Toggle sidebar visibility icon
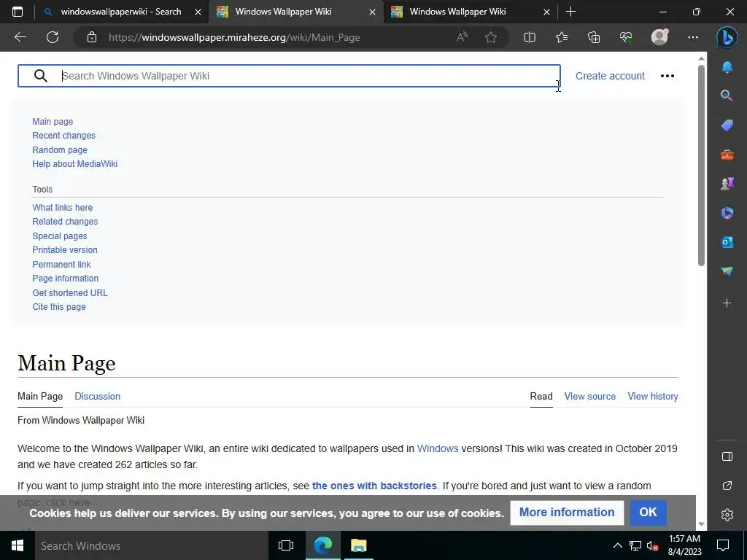The image size is (747, 560). [x=727, y=456]
